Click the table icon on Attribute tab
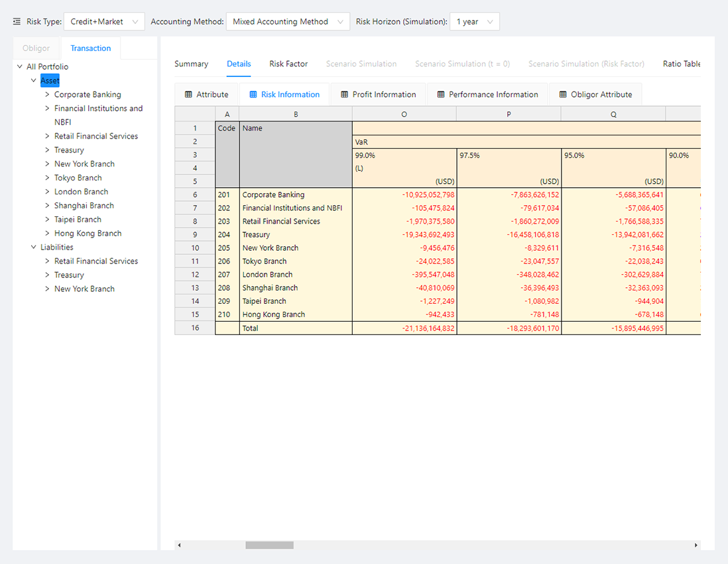 coord(189,95)
